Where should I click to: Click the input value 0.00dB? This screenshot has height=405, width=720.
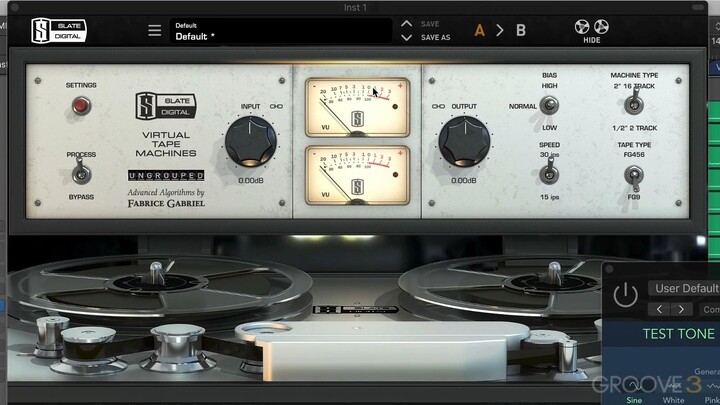pos(251,180)
